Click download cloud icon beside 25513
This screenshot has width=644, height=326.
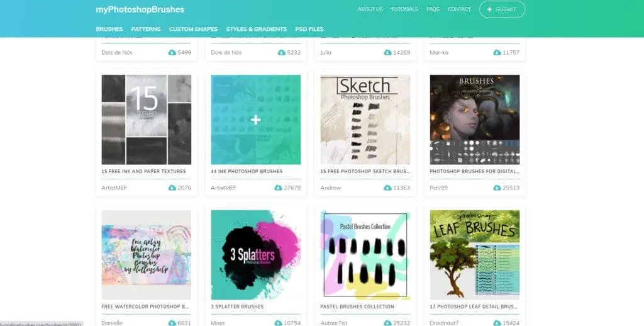pyautogui.click(x=497, y=188)
